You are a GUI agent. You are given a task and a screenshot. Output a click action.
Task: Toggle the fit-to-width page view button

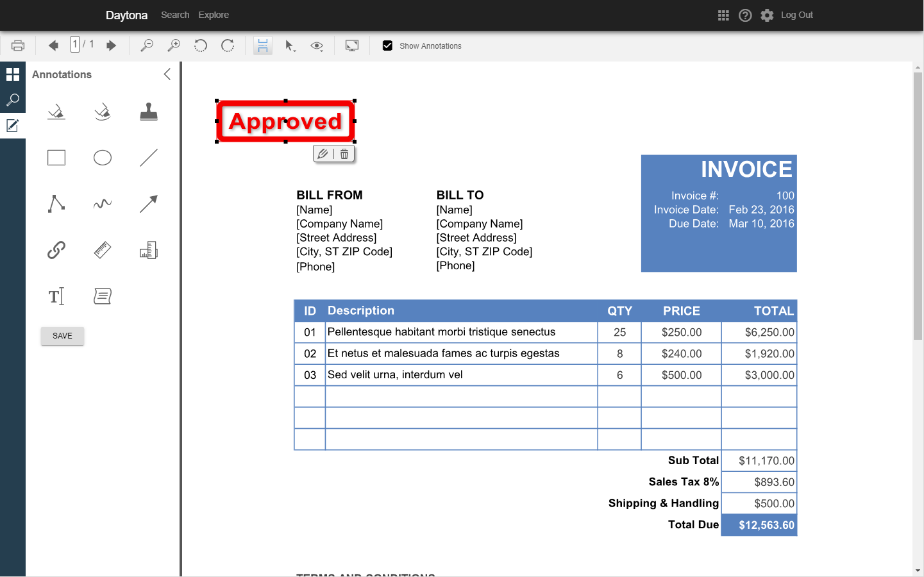click(263, 46)
